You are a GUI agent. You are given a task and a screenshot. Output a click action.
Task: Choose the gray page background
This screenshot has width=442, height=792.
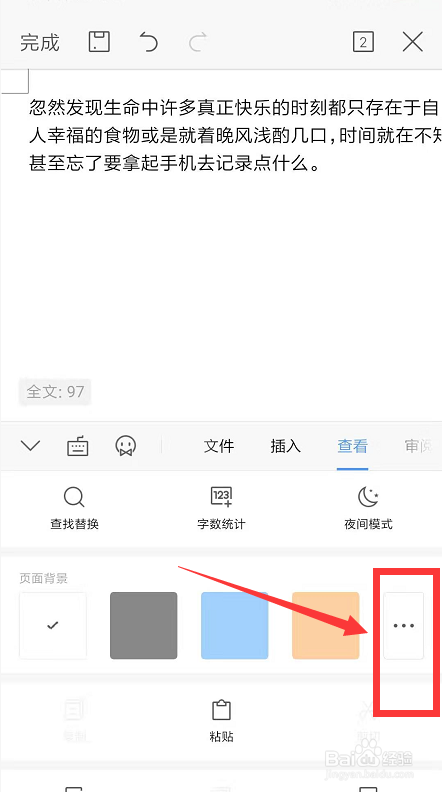[144, 625]
